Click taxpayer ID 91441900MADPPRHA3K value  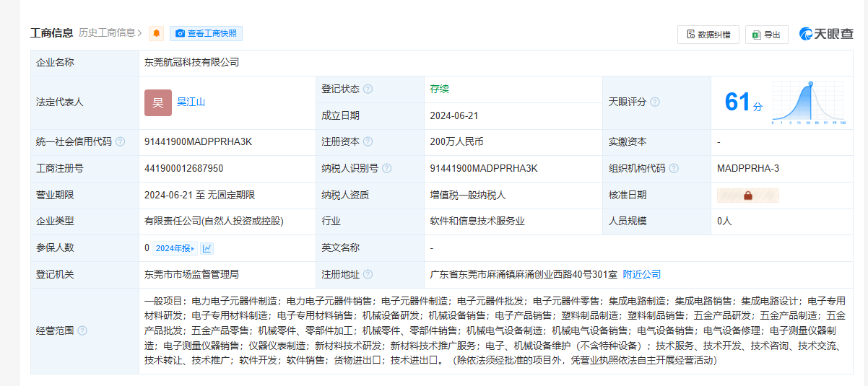483,169
